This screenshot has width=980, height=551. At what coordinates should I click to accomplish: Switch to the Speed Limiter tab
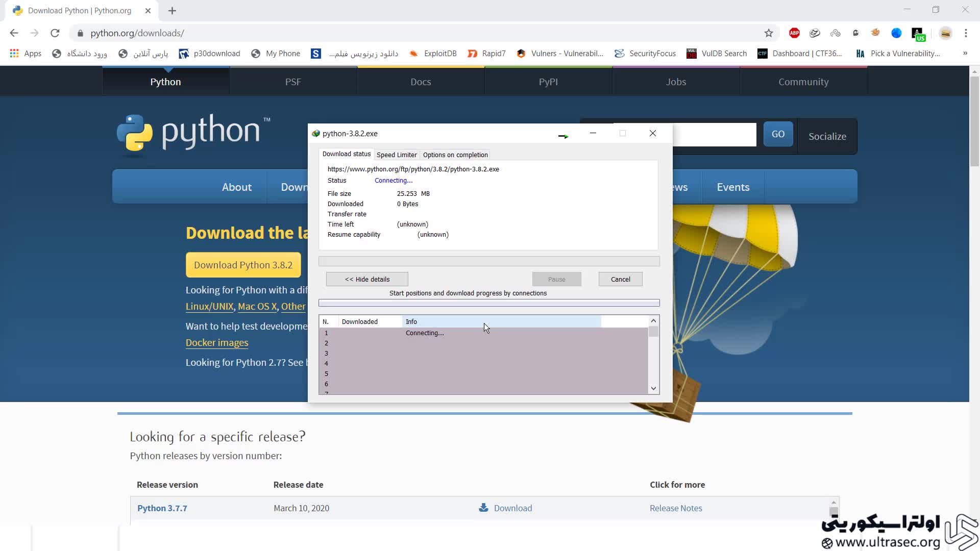(x=397, y=155)
